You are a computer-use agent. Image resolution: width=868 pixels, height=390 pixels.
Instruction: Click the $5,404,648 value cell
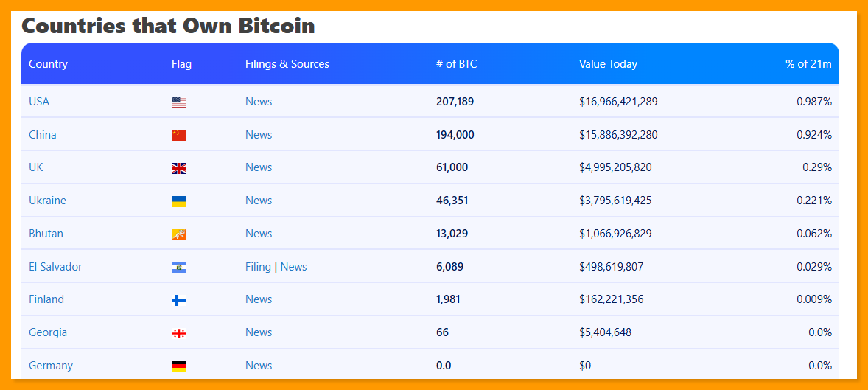[x=605, y=332]
